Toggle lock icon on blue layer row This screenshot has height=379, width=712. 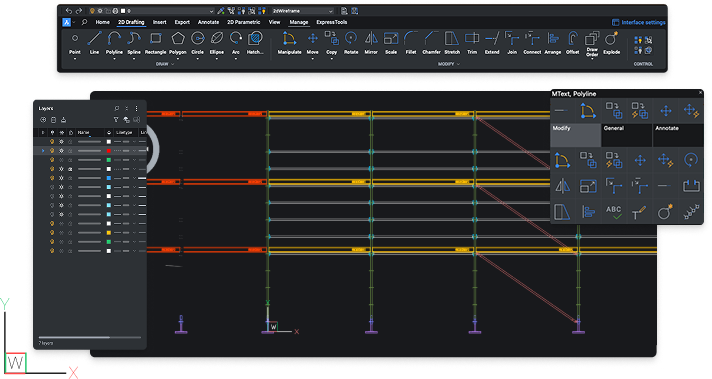[x=70, y=178]
